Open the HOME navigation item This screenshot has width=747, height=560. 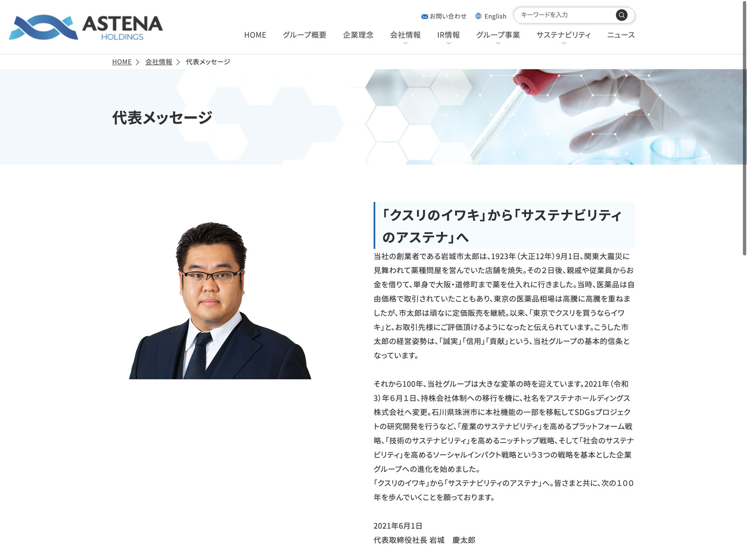click(255, 35)
